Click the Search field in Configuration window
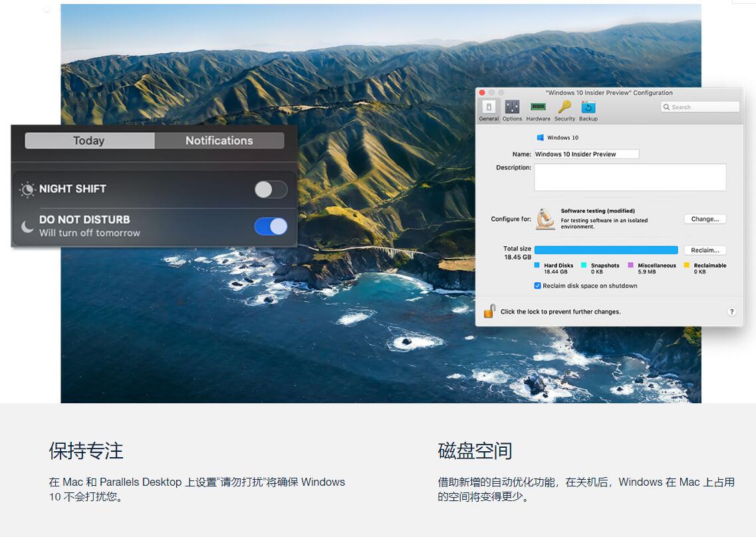The image size is (756, 537). coord(700,107)
